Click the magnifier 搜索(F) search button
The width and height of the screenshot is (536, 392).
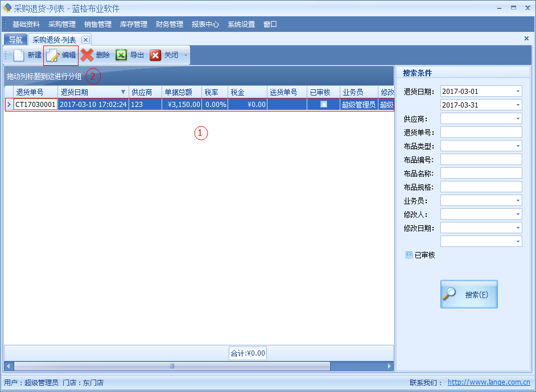(x=468, y=294)
